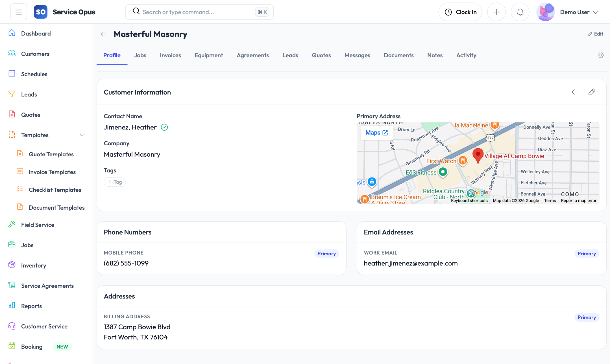Open the page settings gear near Activity tab

[x=600, y=55]
